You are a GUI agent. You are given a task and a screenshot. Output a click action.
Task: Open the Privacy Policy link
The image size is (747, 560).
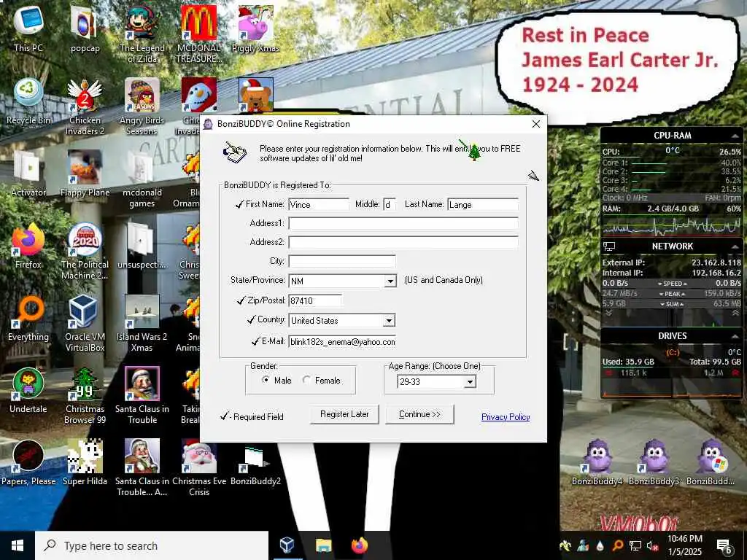tap(506, 417)
